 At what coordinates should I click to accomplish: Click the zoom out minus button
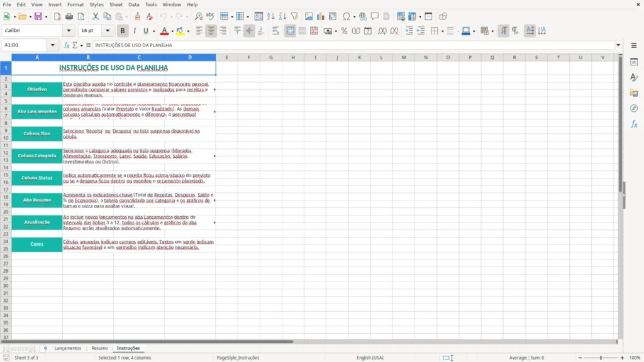pos(580,358)
